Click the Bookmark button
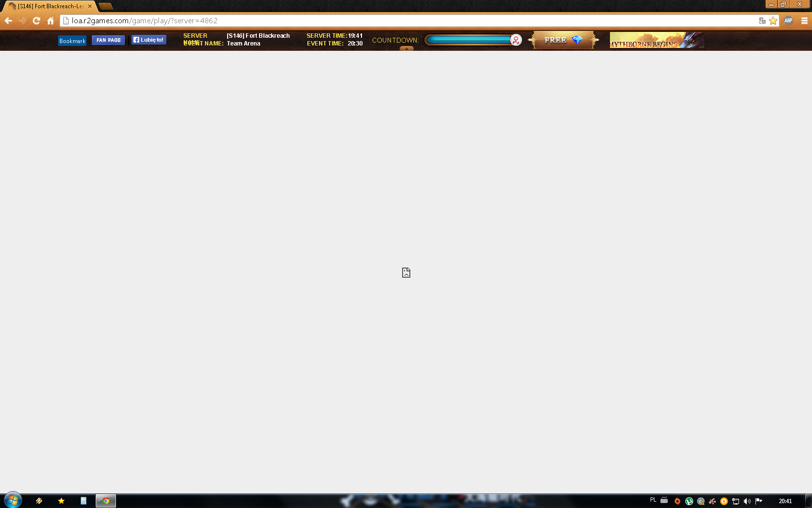This screenshot has width=812, height=508. [x=72, y=41]
